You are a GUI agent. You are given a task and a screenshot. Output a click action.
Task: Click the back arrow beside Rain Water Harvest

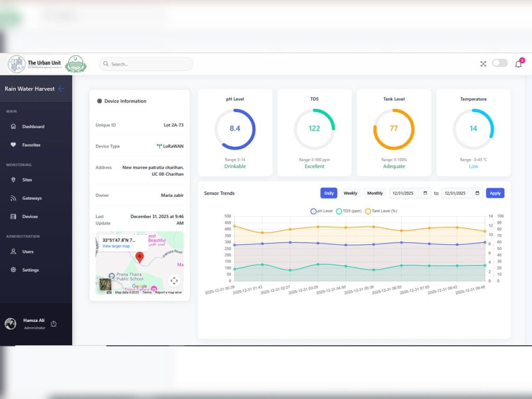coord(61,88)
